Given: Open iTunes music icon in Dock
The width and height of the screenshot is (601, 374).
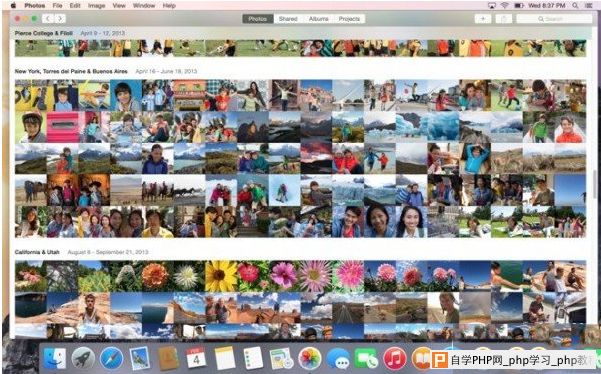Looking at the screenshot, I should point(395,359).
